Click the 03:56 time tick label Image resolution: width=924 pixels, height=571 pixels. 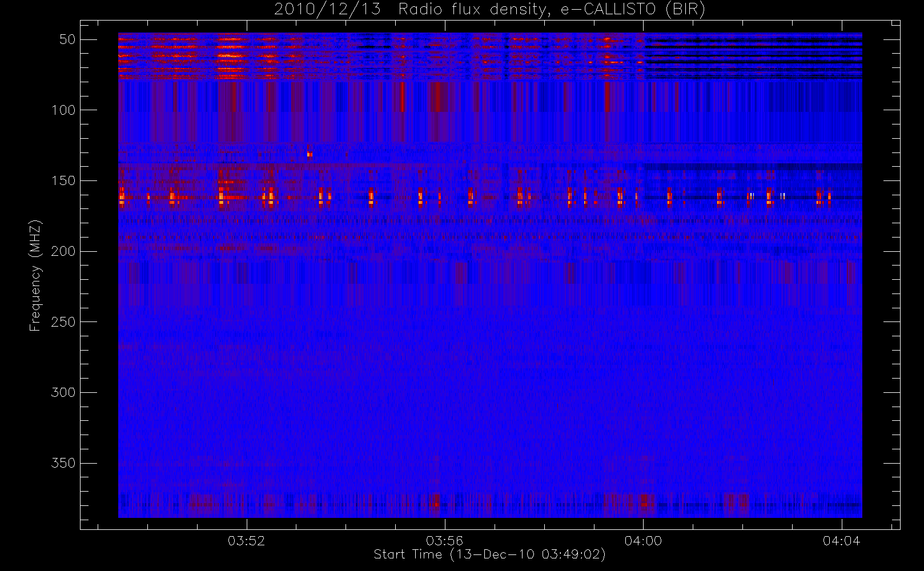coord(445,541)
